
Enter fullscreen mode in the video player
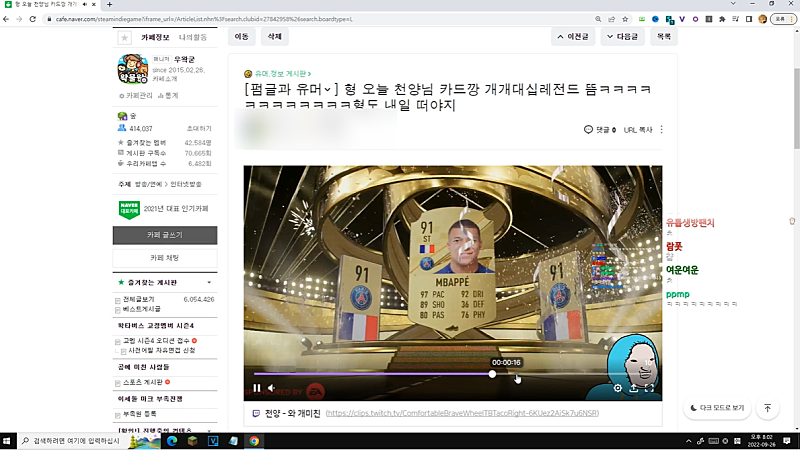click(649, 388)
